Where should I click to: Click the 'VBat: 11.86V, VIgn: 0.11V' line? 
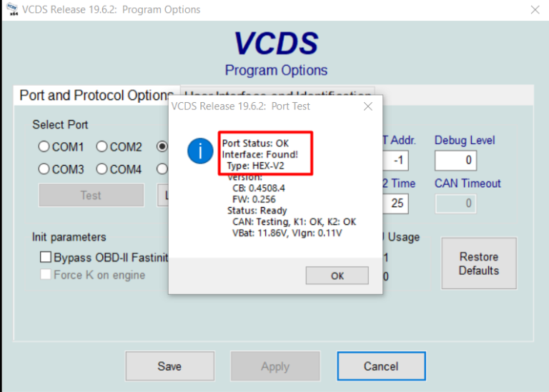(x=287, y=233)
